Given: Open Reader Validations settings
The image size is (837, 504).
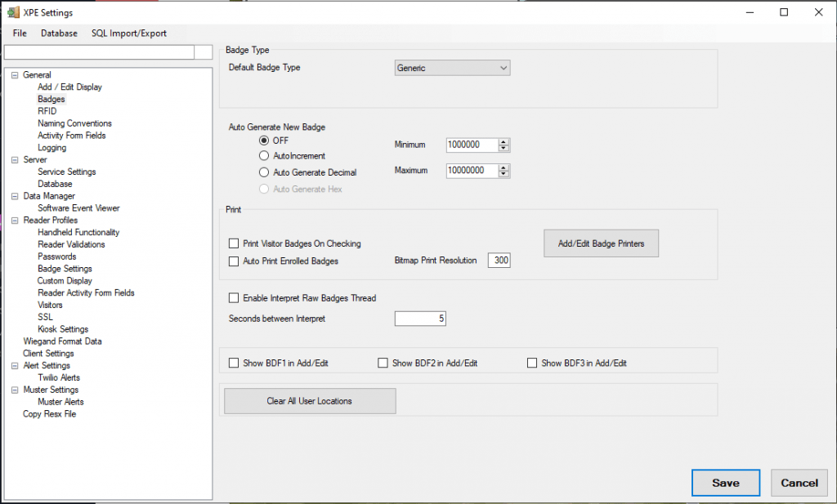Looking at the screenshot, I should (x=71, y=244).
